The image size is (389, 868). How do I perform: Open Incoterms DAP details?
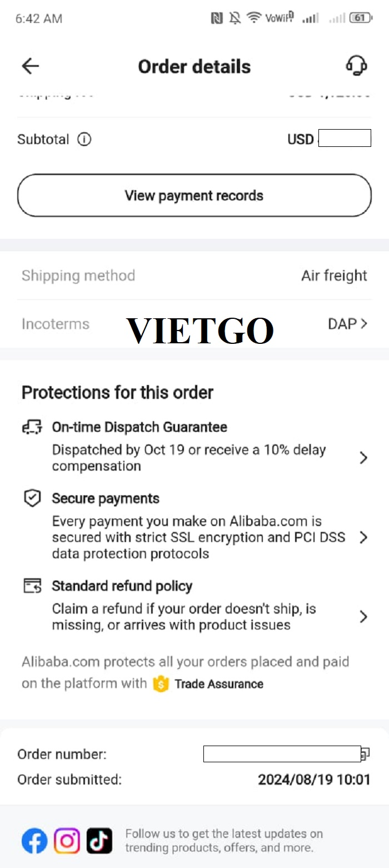(x=348, y=323)
